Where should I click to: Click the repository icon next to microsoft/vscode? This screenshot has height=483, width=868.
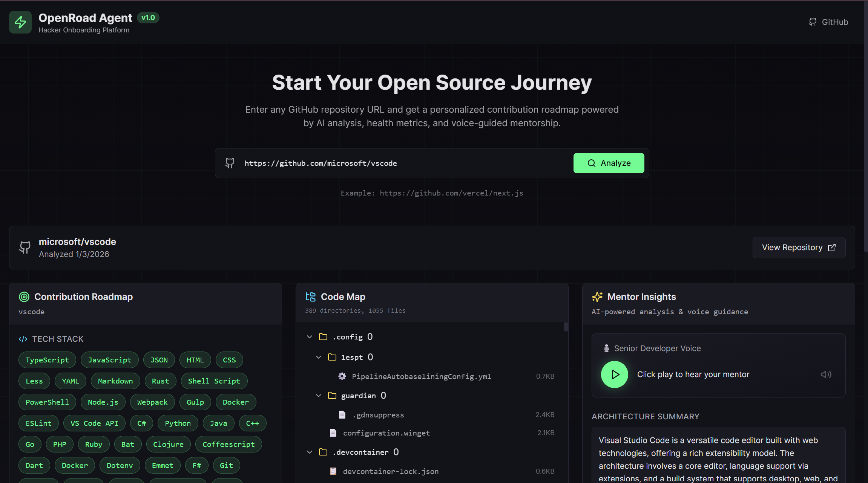[x=25, y=248]
